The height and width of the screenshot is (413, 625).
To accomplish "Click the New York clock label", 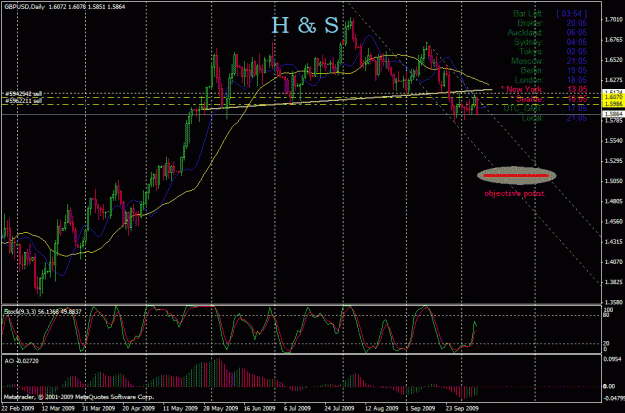I will coord(524,90).
